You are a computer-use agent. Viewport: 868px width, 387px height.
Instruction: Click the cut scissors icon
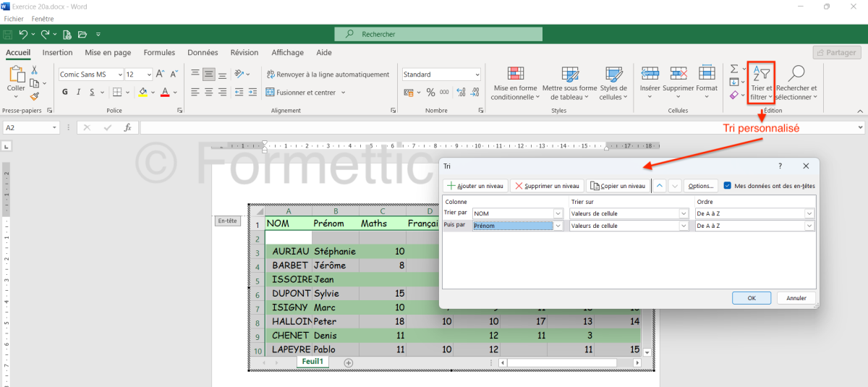click(35, 70)
